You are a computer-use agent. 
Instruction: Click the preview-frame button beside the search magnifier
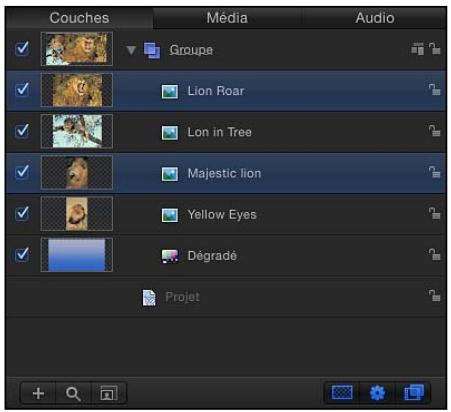(x=109, y=393)
